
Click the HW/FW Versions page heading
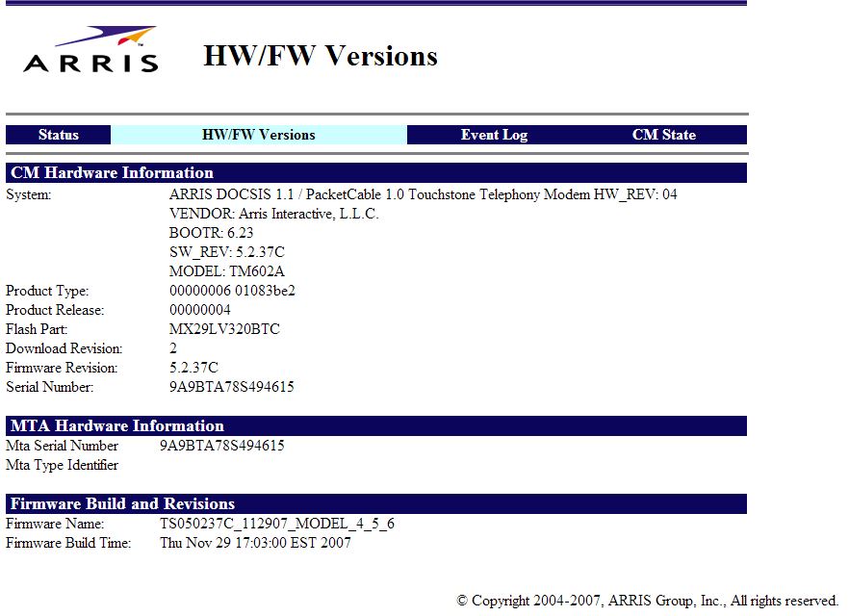[x=321, y=56]
